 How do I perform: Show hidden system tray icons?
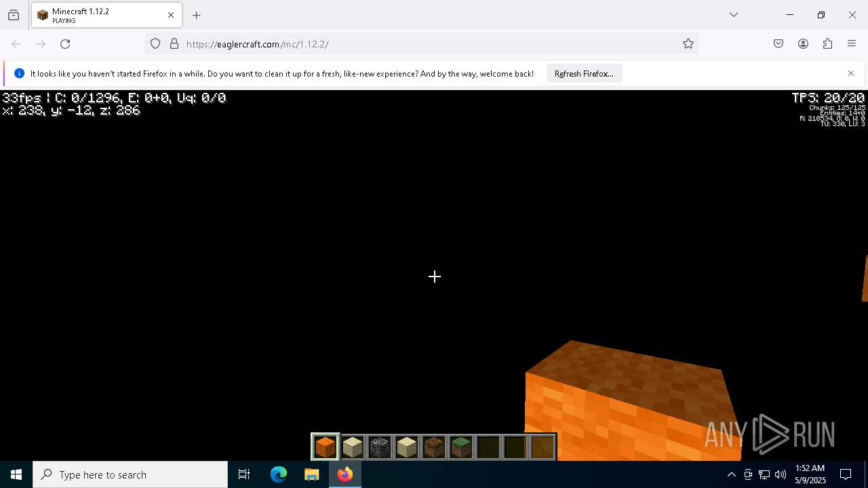click(x=731, y=474)
